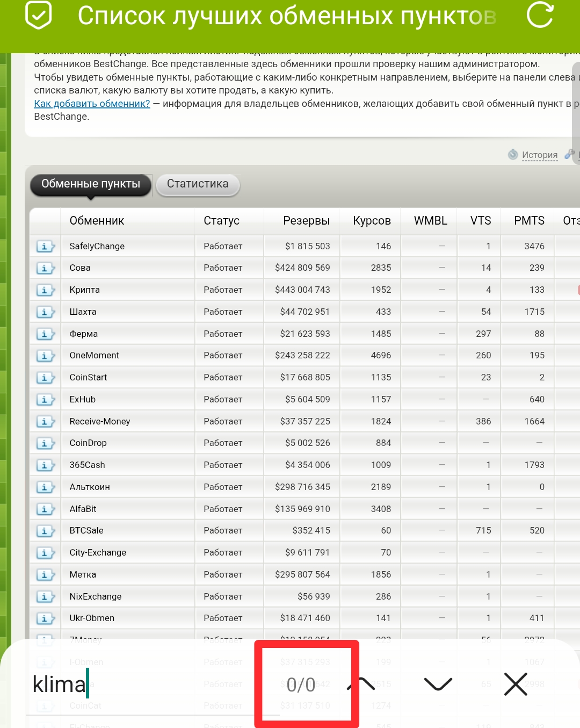Open the Сова exchanger name
The width and height of the screenshot is (580, 728).
[80, 268]
